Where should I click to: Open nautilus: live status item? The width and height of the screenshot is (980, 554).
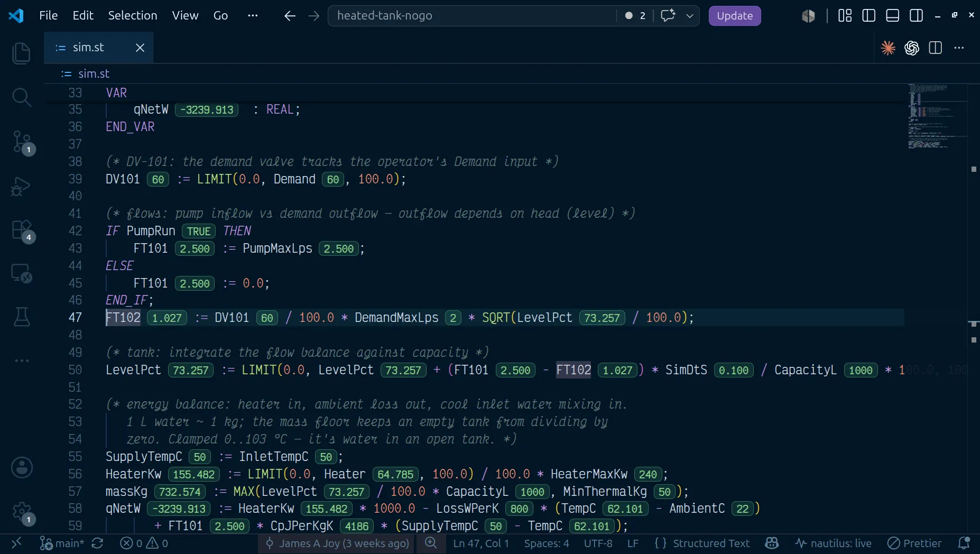834,543
